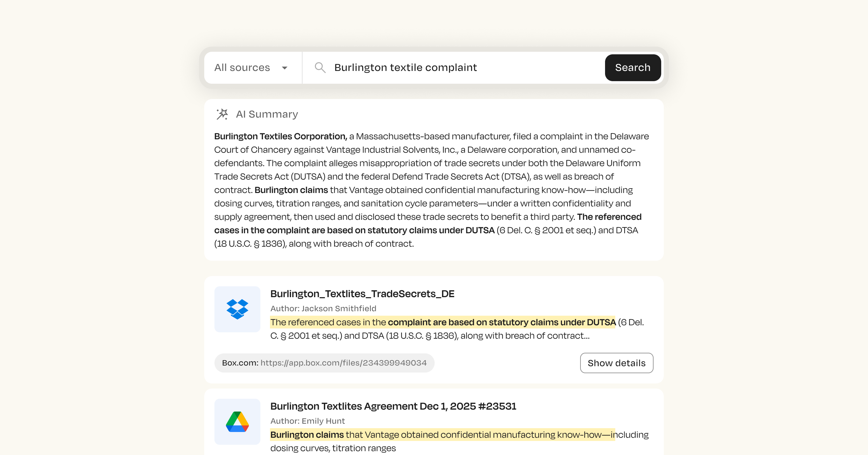Click the Google Drive icon thumbnail
Viewport: 868px width, 455px height.
tap(237, 421)
